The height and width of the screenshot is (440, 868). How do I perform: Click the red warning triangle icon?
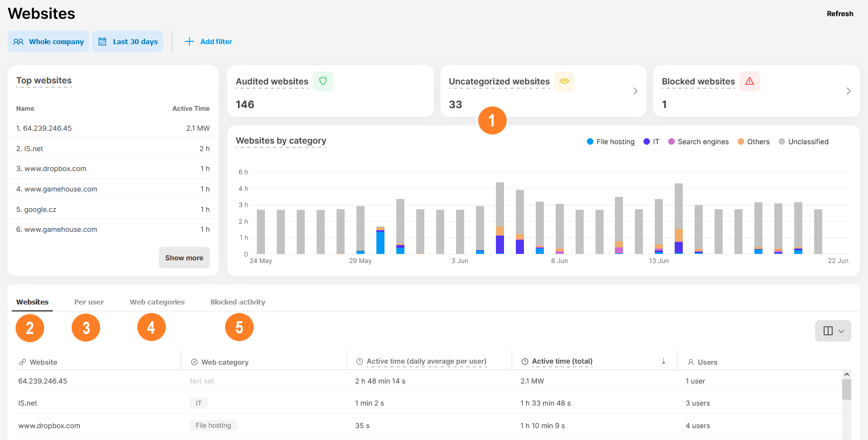pyautogui.click(x=749, y=81)
